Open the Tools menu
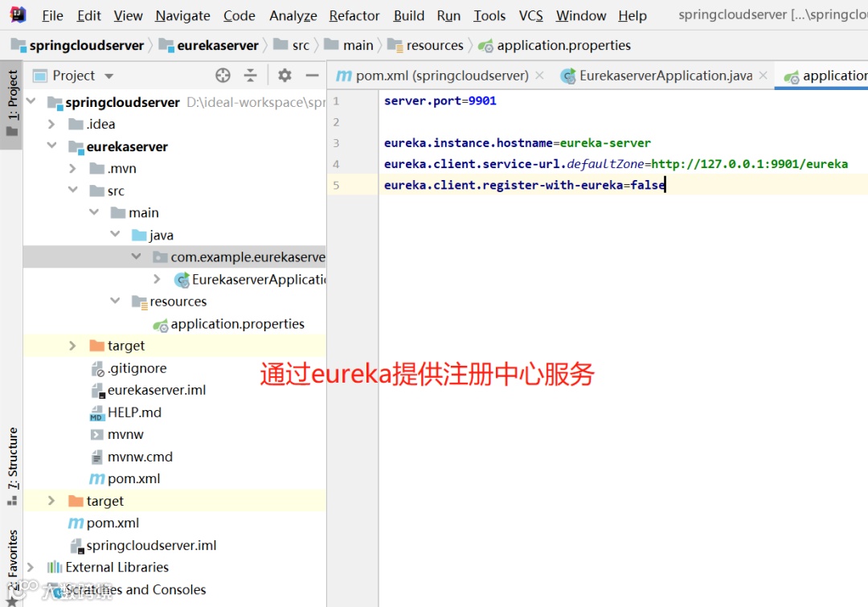 pos(489,15)
